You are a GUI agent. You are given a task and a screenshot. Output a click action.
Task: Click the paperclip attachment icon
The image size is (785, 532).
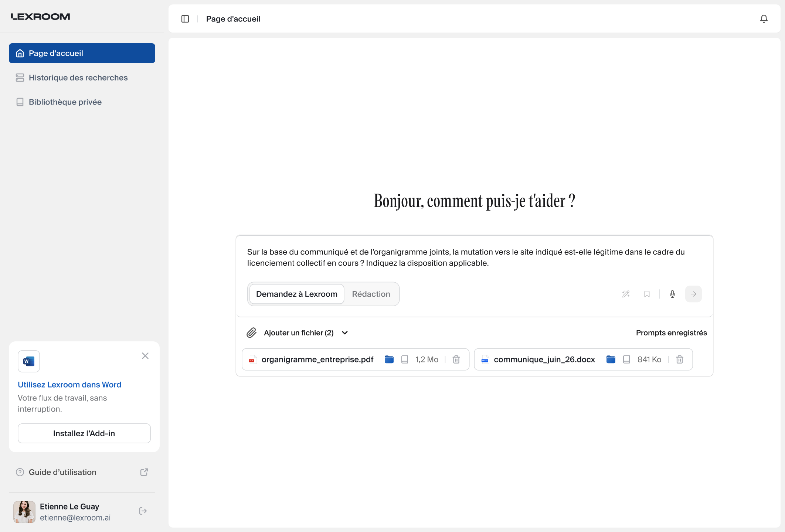coord(251,333)
